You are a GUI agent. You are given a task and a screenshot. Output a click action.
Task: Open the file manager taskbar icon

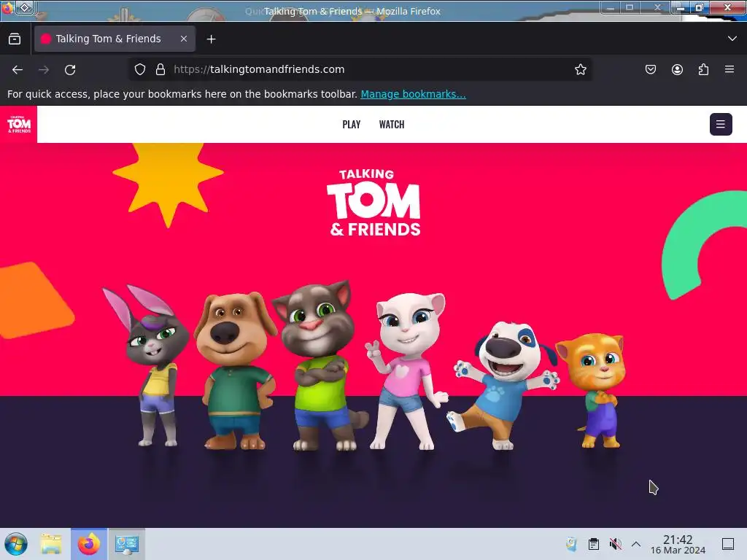tap(52, 544)
